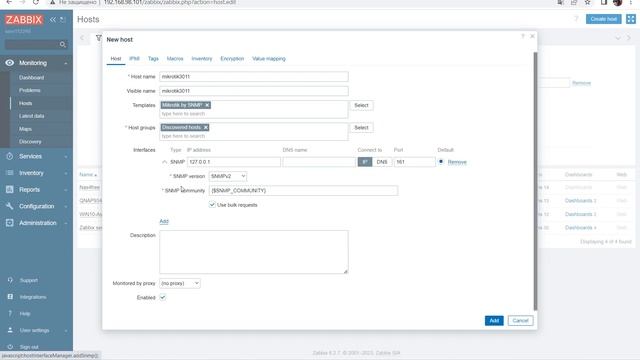Collapse sidebar with double-arrow icon

(x=53, y=19)
